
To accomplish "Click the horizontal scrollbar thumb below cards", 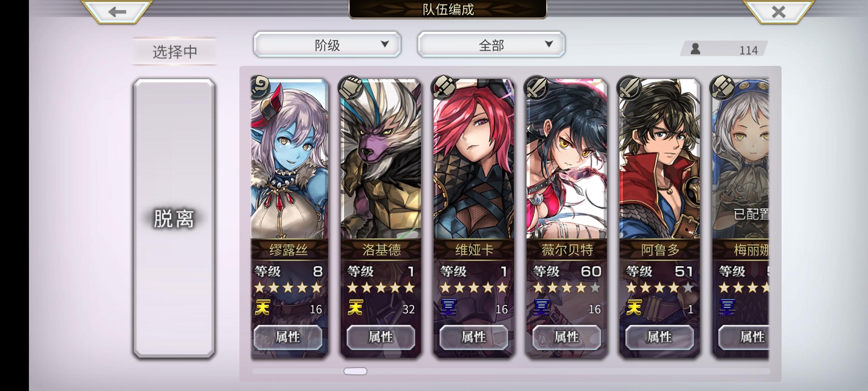I will point(355,371).
